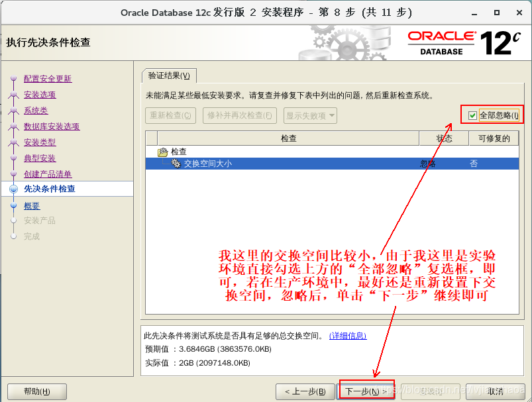Click the 检查 column header
Screen dimensions: 532x402
[x=288, y=138]
